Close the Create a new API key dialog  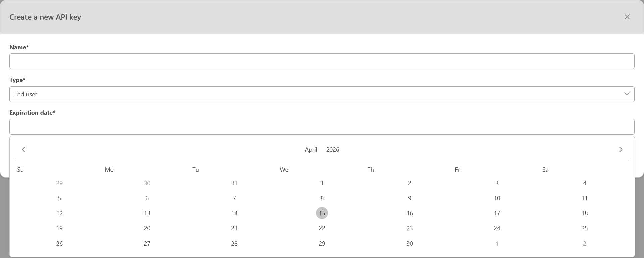point(627,17)
